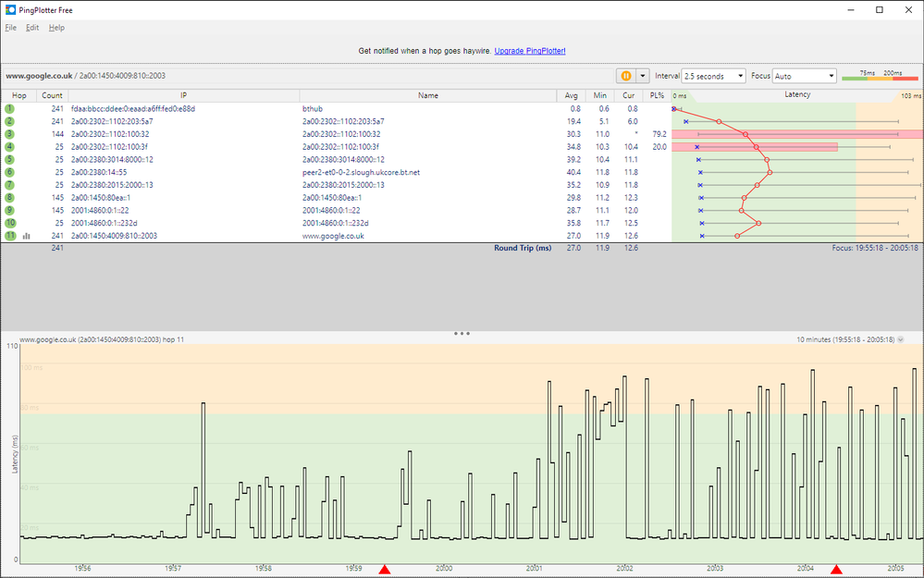Click the PingPlotter app icon in title bar
Image resolution: width=924 pixels, height=578 pixels.
point(10,9)
